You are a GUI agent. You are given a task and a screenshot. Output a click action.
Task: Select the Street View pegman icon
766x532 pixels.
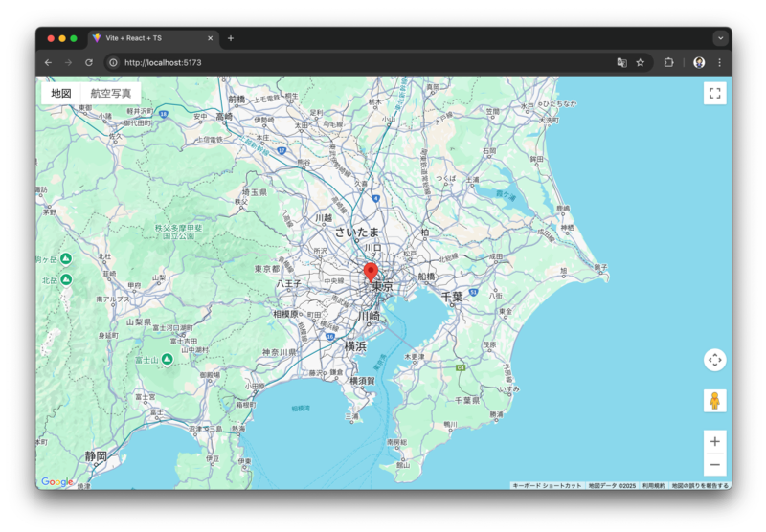(x=714, y=401)
